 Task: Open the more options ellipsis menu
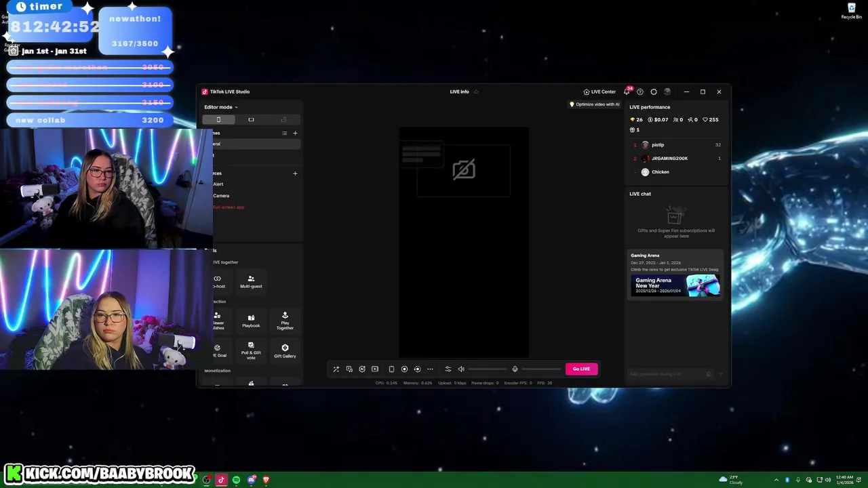click(x=430, y=369)
